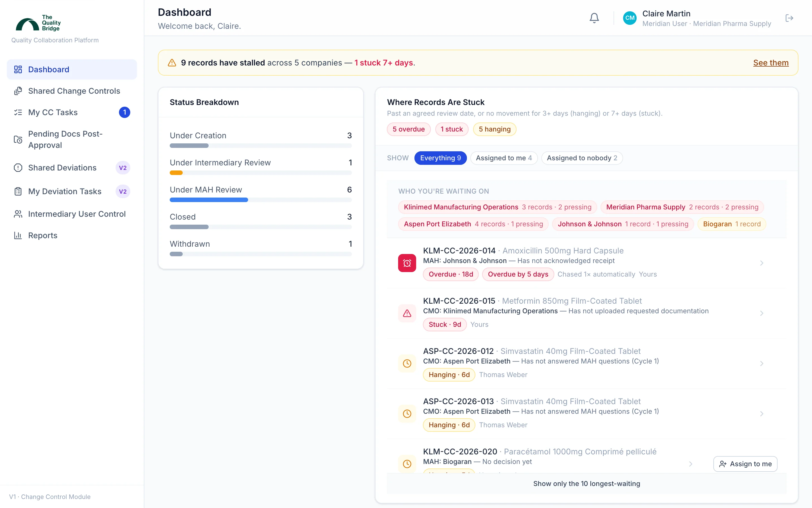Expand KLM-CC-2026-015 row chevron
The image size is (812, 508).
coord(762,313)
